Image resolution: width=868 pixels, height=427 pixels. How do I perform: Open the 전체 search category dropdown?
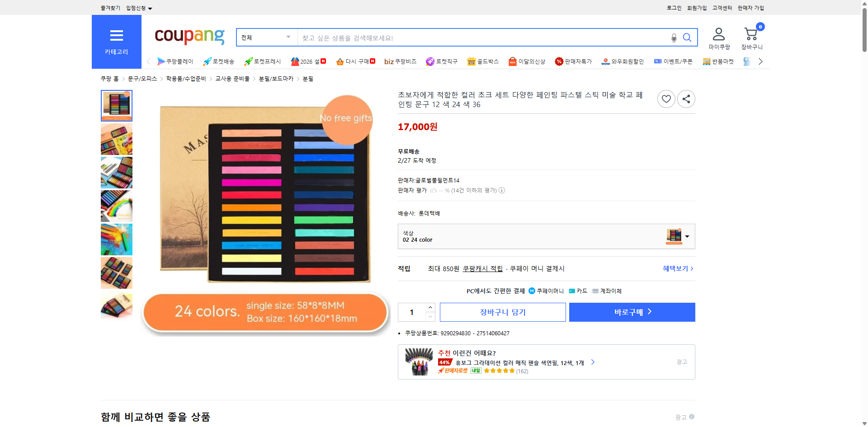tap(266, 38)
